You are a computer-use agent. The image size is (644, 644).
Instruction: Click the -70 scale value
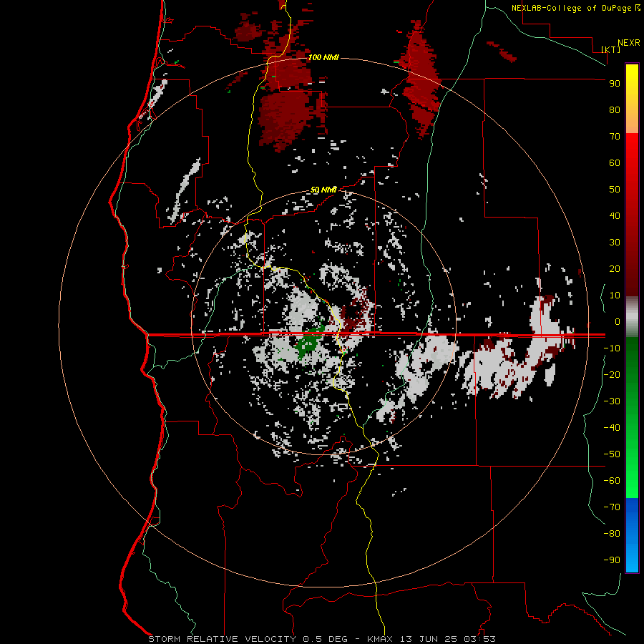click(x=612, y=507)
